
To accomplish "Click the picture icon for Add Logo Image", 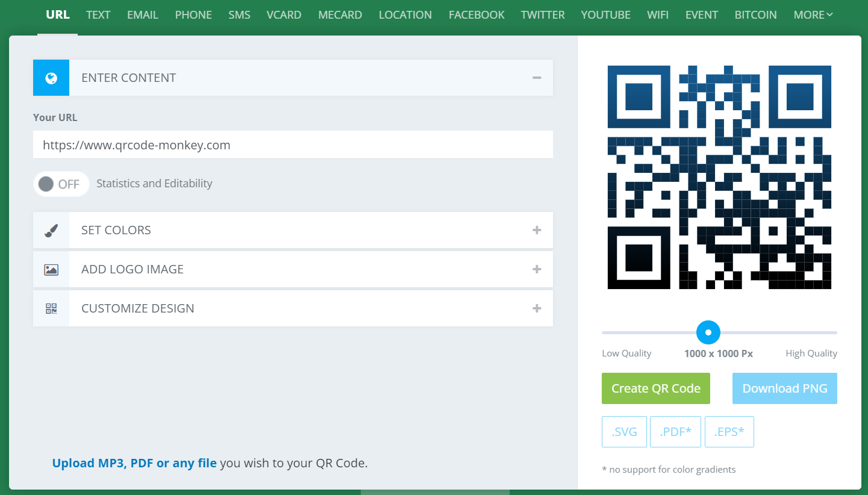I will pyautogui.click(x=51, y=269).
